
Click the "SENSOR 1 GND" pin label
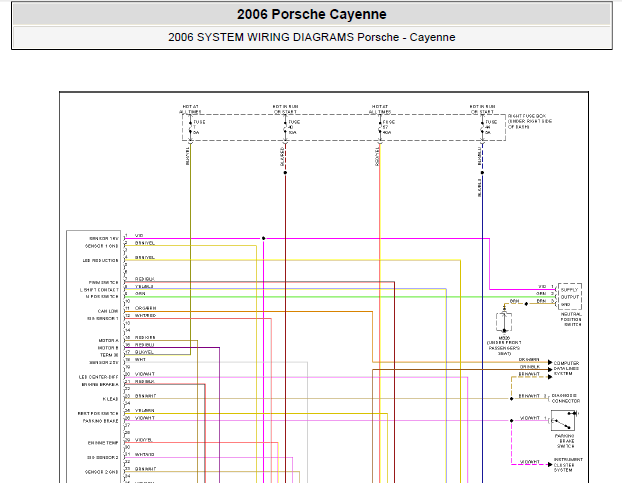pos(102,246)
